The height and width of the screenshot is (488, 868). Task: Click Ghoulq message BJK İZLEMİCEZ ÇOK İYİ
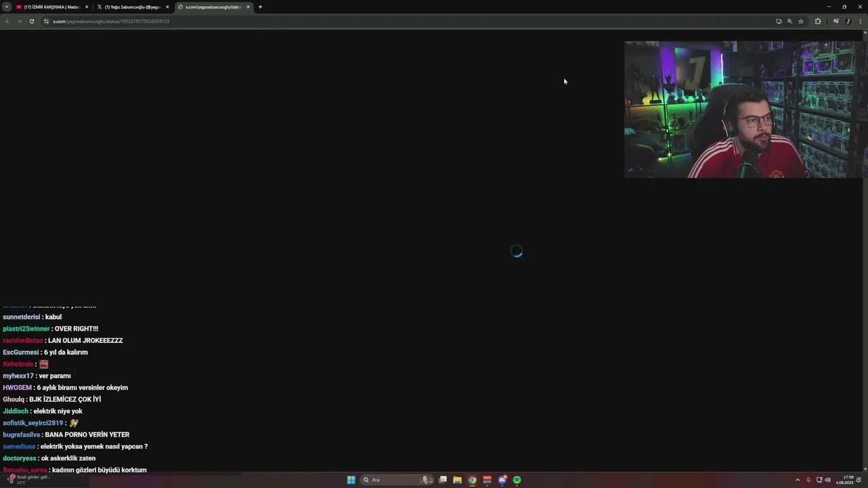tap(65, 399)
